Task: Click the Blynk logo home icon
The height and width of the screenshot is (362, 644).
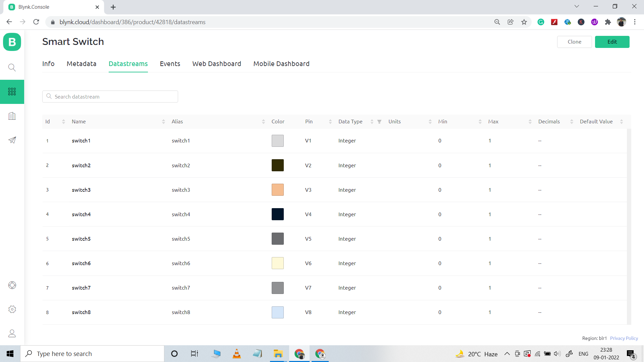Action: (x=12, y=42)
